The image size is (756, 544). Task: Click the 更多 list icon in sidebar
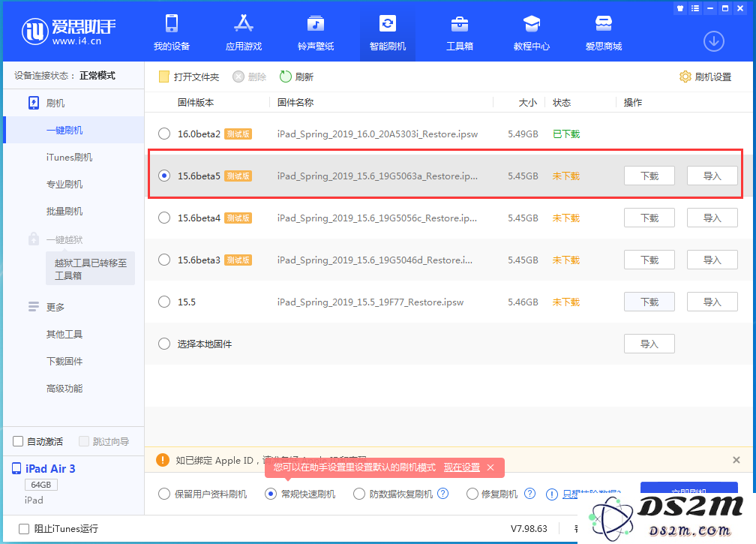33,307
